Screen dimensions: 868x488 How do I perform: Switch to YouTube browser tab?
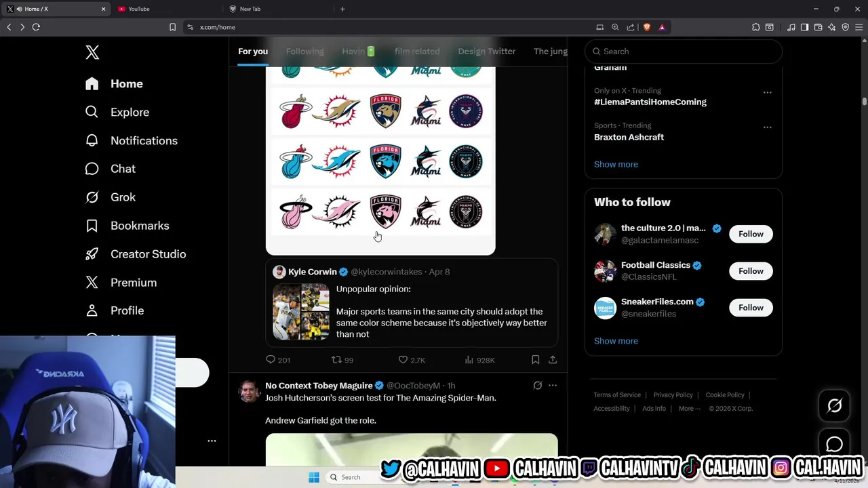[168, 9]
